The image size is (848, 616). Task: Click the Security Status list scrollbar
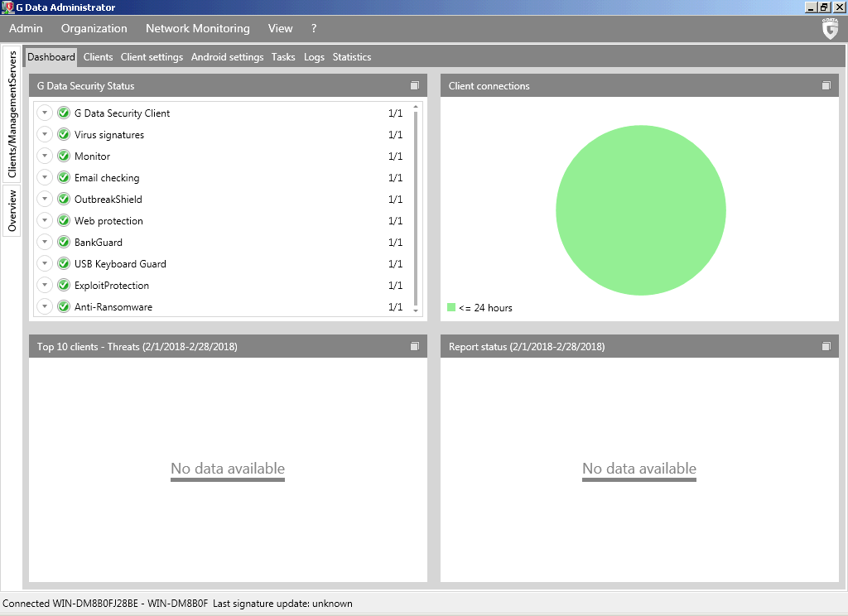[x=416, y=207]
